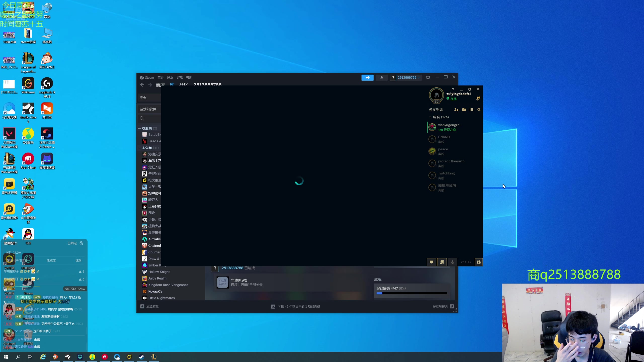
Task: Select Kingdom Rush Vengeance in library list
Action: click(168, 285)
